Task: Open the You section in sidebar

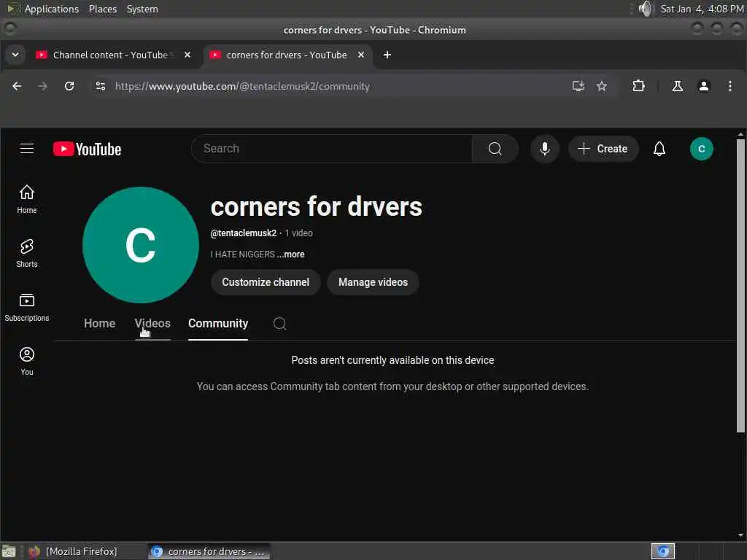Action: pos(27,361)
